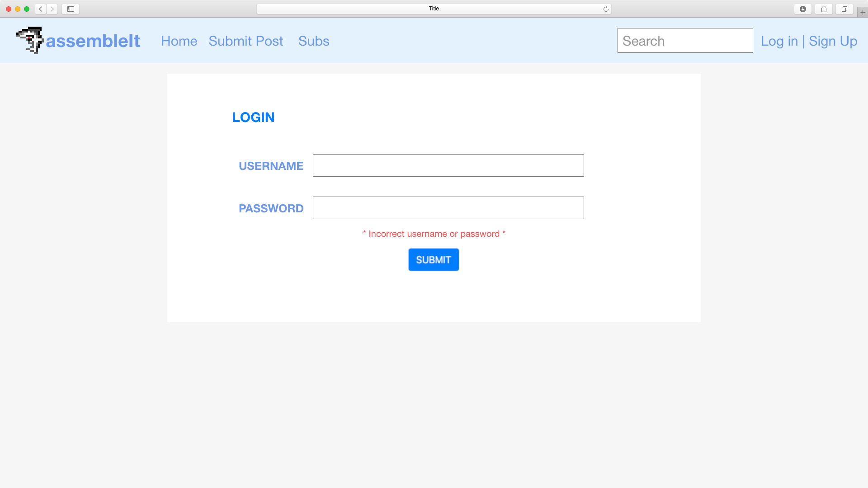Image resolution: width=868 pixels, height=488 pixels.
Task: Click the assembleIt shark logo icon
Action: coord(30,40)
